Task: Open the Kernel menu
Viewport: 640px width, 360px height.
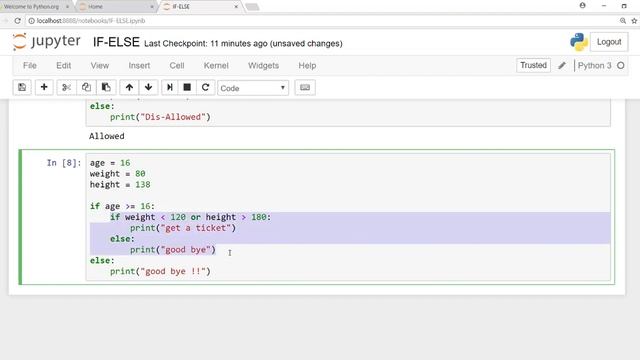Action: coord(216,65)
